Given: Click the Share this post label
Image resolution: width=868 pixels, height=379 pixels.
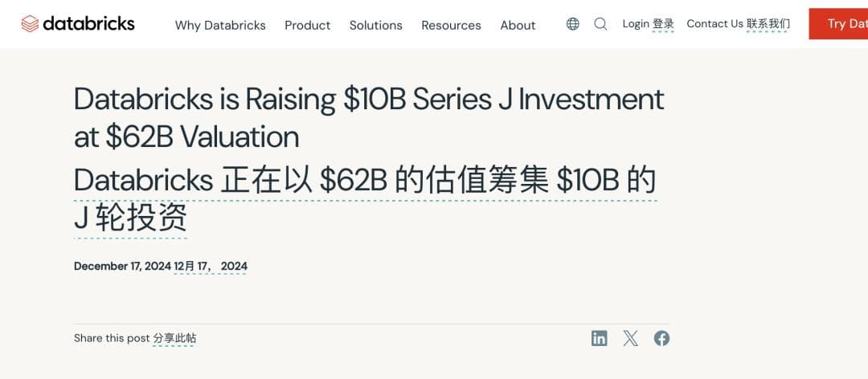Looking at the screenshot, I should click(x=112, y=338).
